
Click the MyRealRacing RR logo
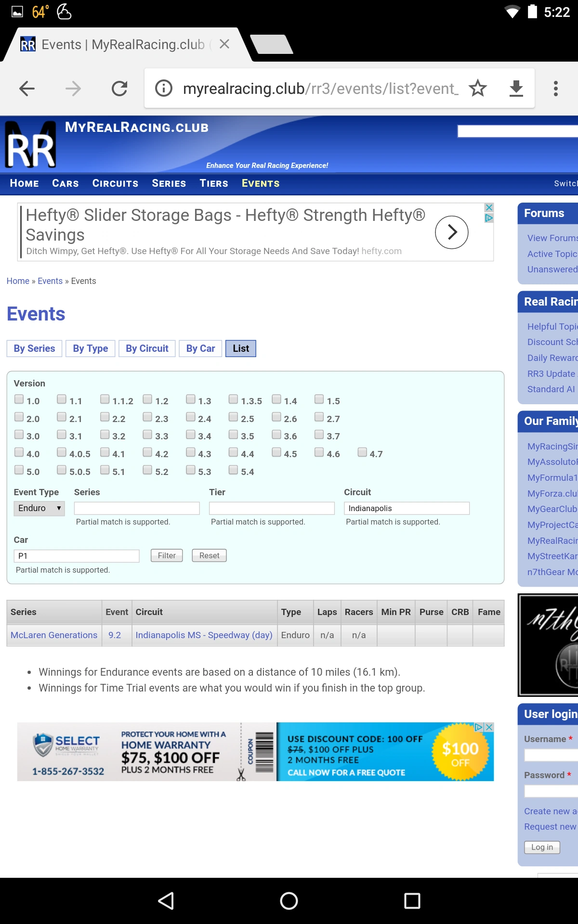pos(31,146)
